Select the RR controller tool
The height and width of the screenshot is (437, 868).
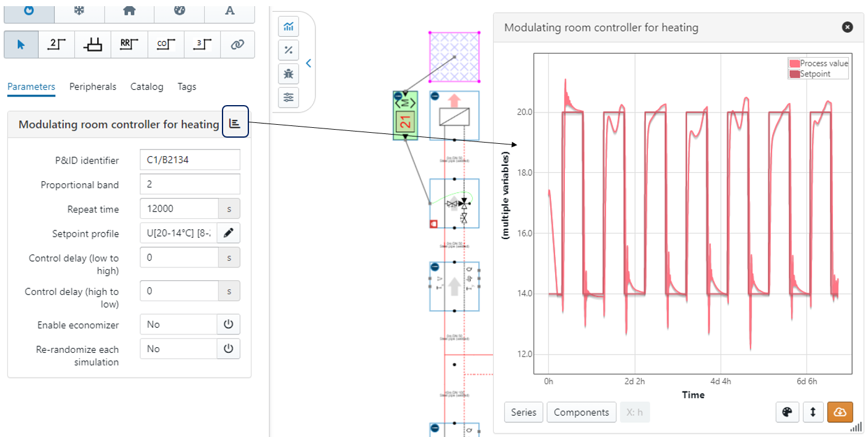point(128,44)
